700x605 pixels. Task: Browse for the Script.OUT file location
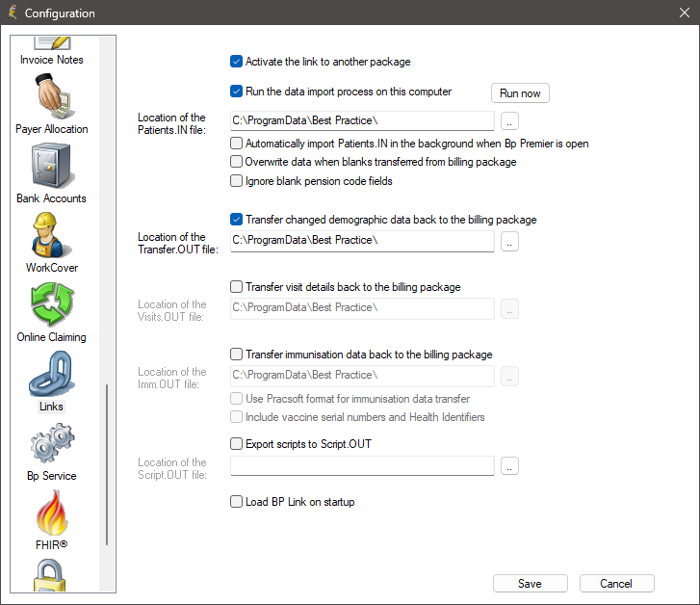[x=509, y=466]
